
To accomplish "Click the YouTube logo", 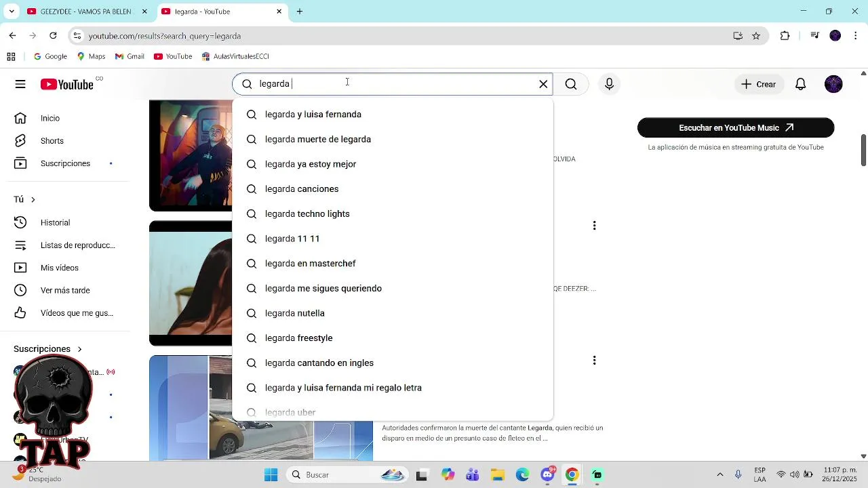I will point(66,84).
